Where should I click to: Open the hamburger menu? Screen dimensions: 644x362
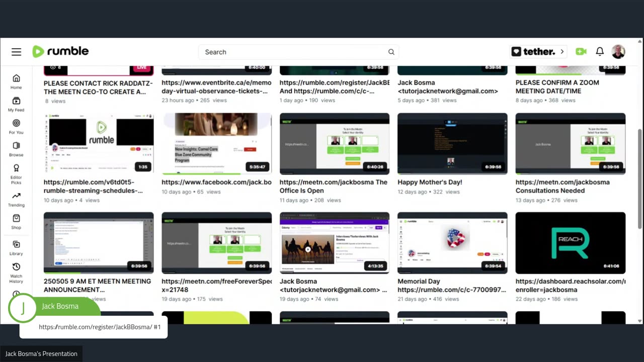point(17,52)
